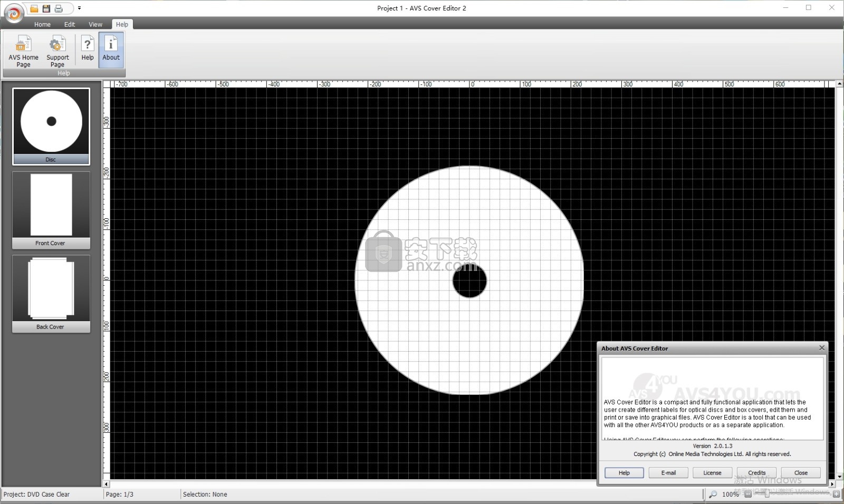Click the zoom magnifier icon in status bar

[713, 495]
